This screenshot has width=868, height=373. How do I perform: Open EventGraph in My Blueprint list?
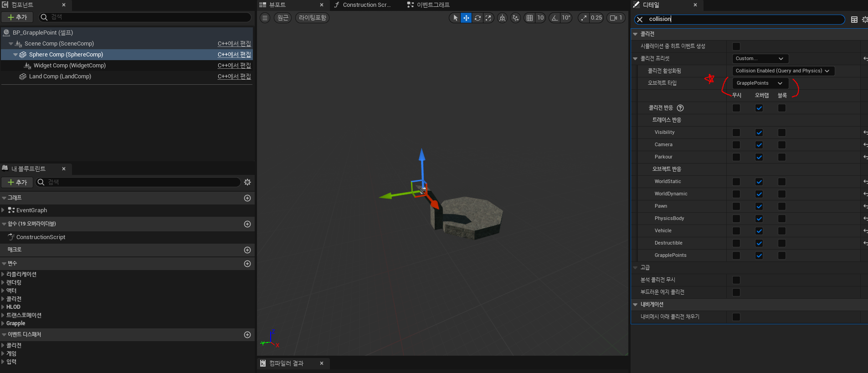[x=31, y=210]
